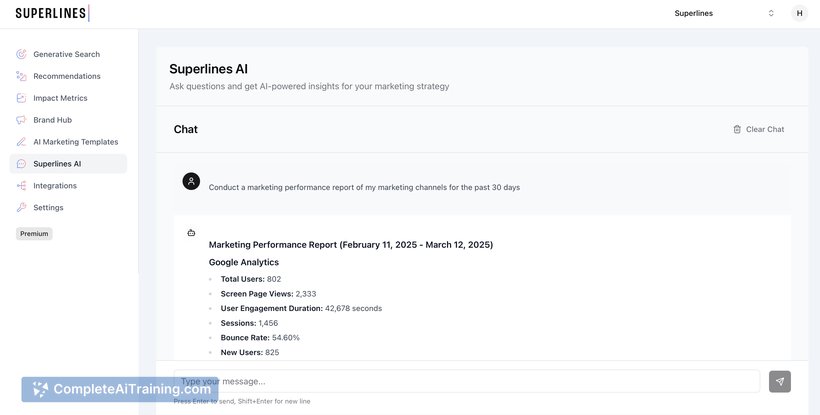Click the workspace selector chevron arrows
This screenshot has width=820, height=415.
tap(771, 14)
